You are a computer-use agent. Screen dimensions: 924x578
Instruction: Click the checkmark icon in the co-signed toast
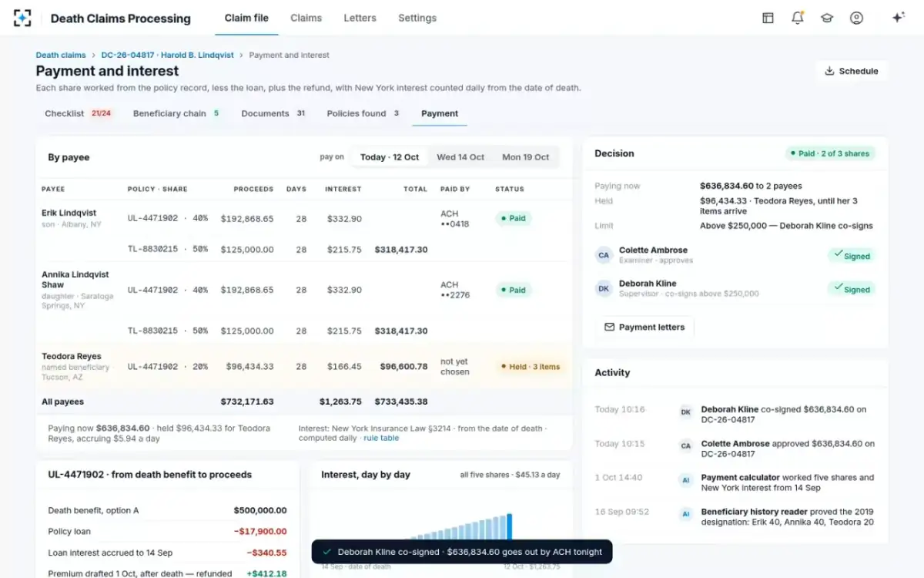point(327,552)
